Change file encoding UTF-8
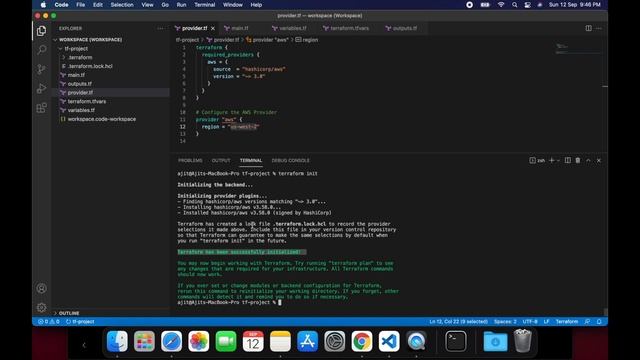 530,322
